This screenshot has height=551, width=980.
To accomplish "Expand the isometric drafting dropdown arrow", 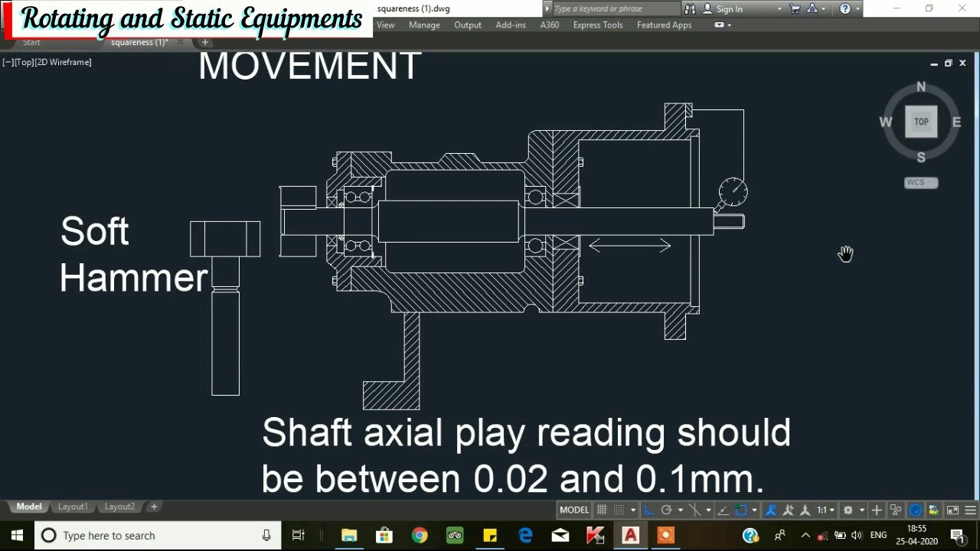I will [x=708, y=510].
